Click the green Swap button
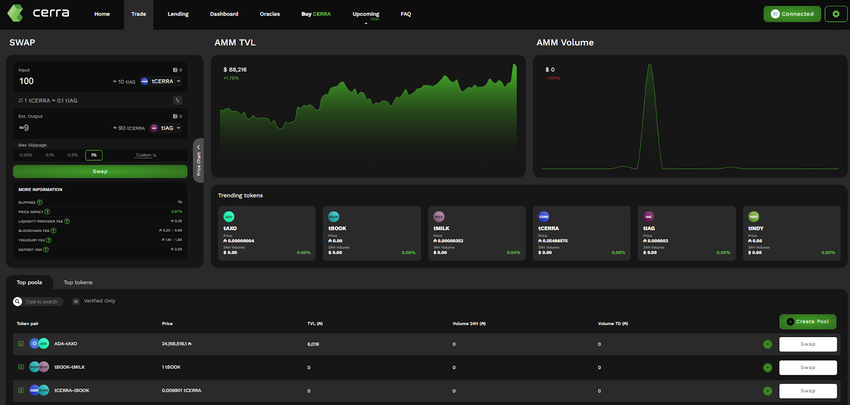 (100, 172)
